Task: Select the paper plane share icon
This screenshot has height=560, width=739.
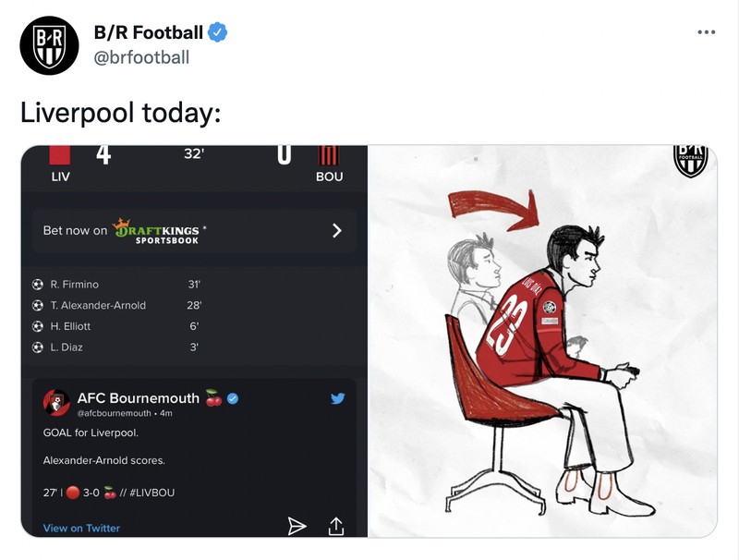Action: click(x=297, y=525)
